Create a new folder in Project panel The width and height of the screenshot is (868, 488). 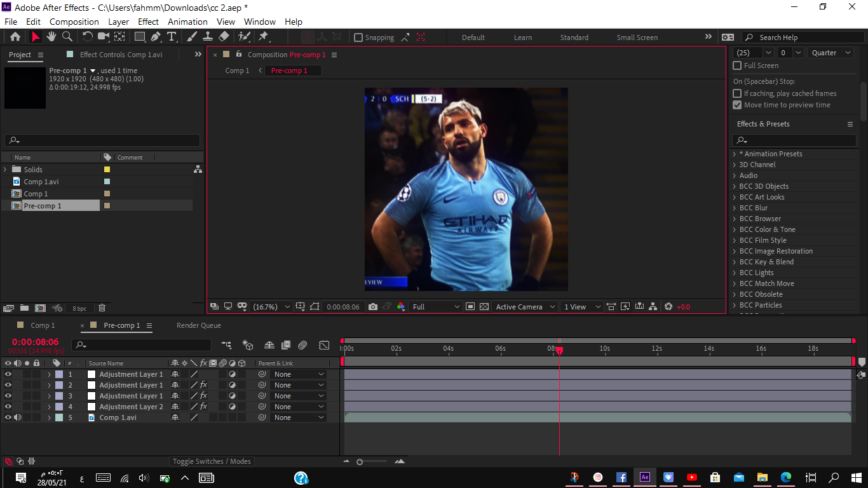coord(24,308)
